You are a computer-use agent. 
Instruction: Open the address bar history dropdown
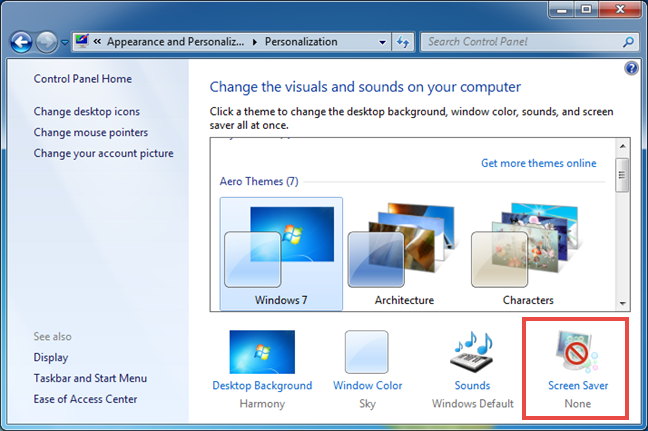tap(382, 42)
